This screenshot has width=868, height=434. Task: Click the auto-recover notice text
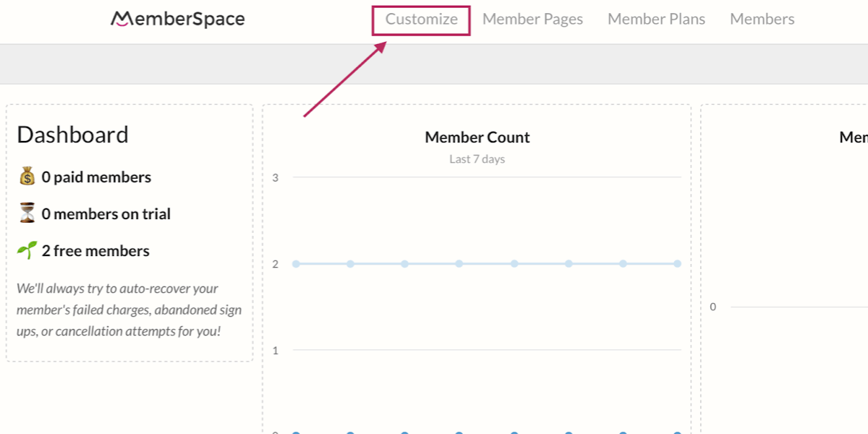pyautogui.click(x=129, y=309)
